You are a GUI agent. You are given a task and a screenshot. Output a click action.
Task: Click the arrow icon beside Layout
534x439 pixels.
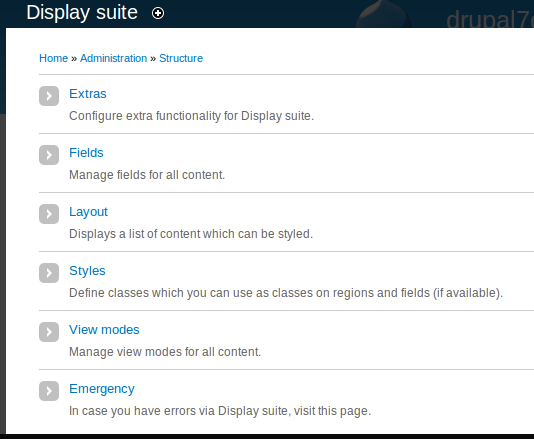49,214
